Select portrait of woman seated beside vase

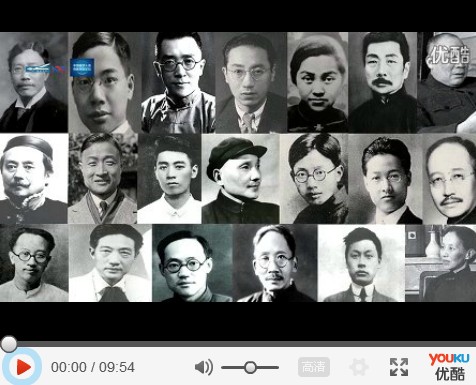(x=441, y=263)
